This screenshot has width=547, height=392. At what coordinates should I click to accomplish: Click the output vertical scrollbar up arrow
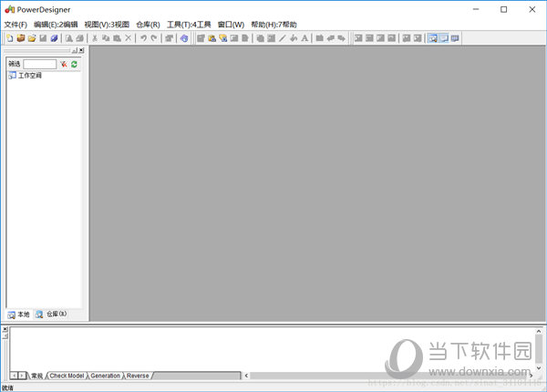[539, 331]
